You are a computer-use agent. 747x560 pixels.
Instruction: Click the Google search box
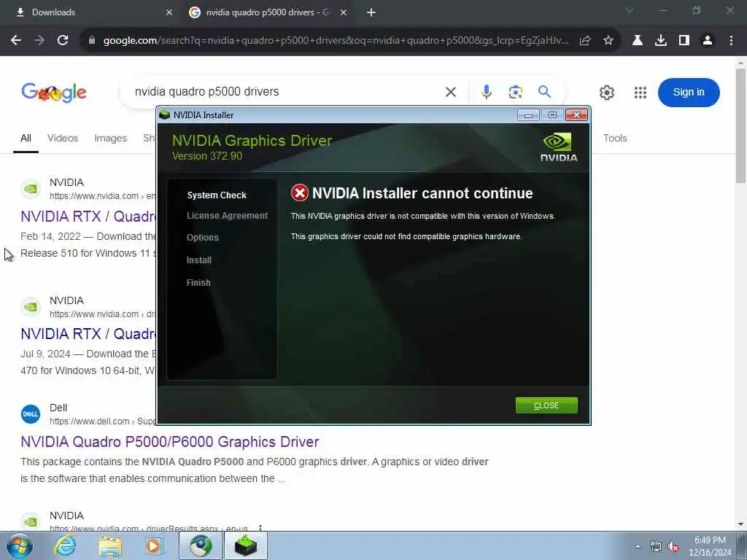286,91
